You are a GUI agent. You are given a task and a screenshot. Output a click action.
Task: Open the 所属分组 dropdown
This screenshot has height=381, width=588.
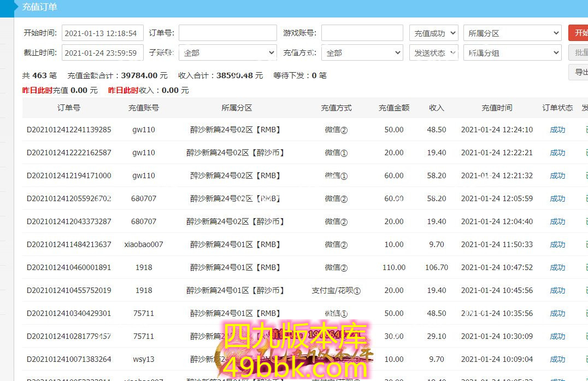click(x=512, y=53)
